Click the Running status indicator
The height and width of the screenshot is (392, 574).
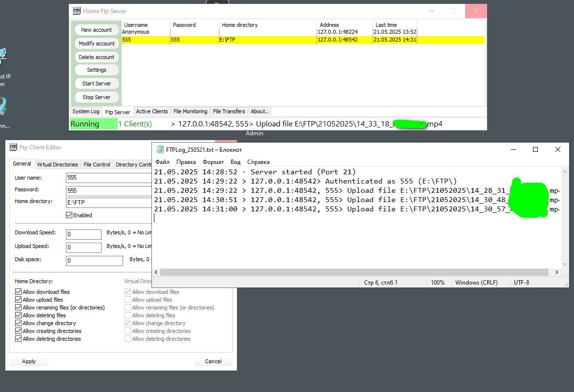(x=94, y=124)
